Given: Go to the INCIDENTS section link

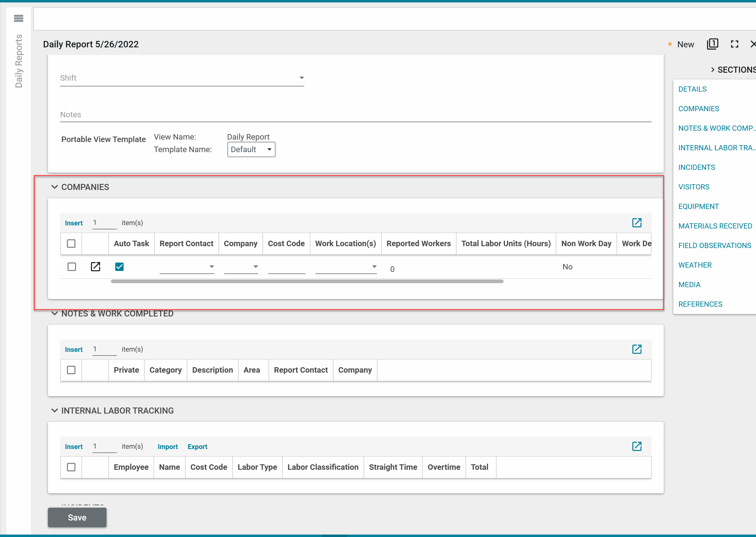Looking at the screenshot, I should (696, 167).
